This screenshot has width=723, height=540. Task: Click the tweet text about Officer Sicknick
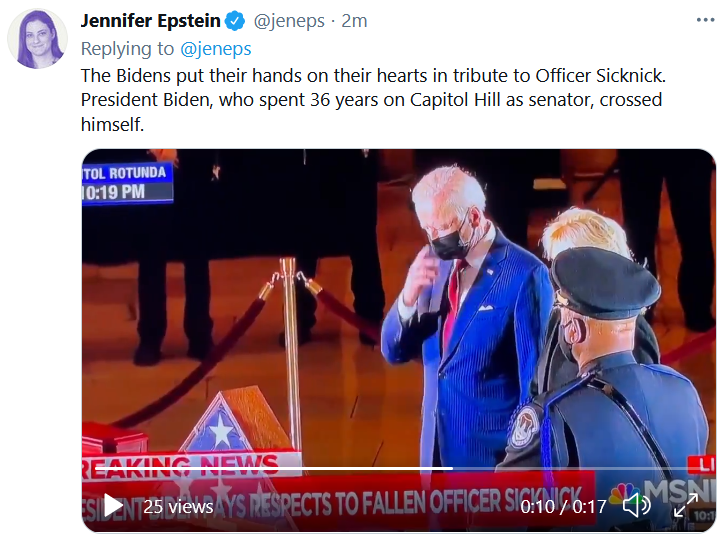point(370,101)
